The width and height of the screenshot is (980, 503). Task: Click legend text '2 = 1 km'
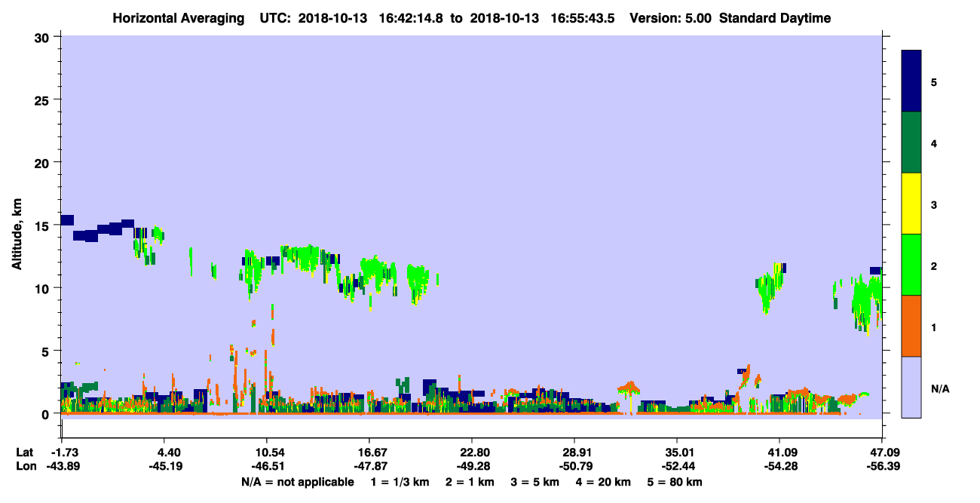469,482
